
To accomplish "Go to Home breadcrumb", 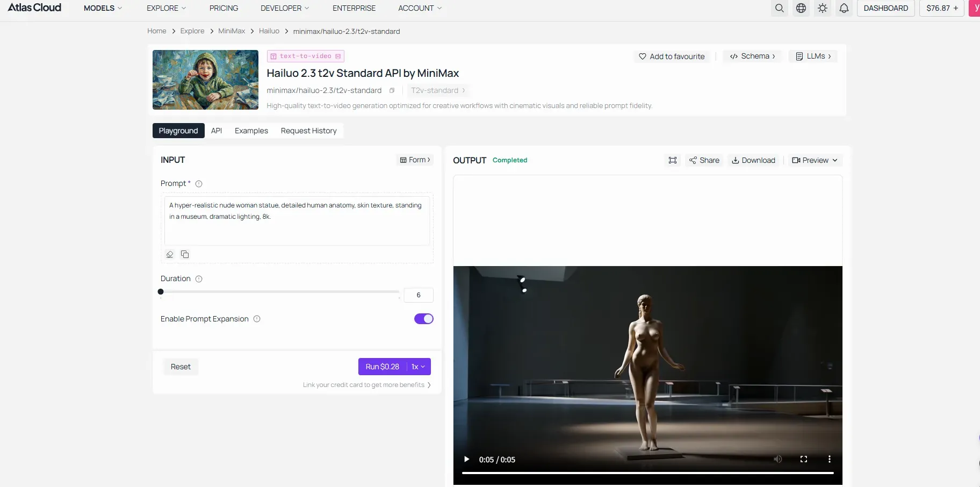I will (x=157, y=31).
